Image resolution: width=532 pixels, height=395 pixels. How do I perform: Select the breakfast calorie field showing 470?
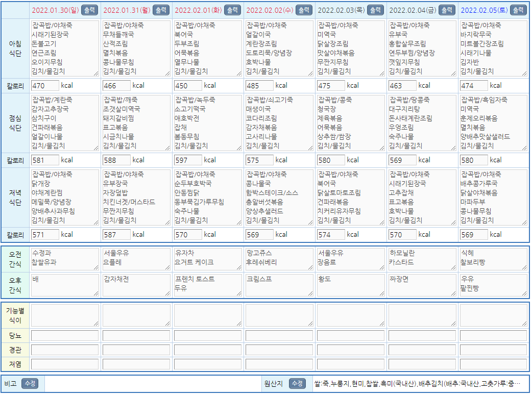(x=45, y=85)
